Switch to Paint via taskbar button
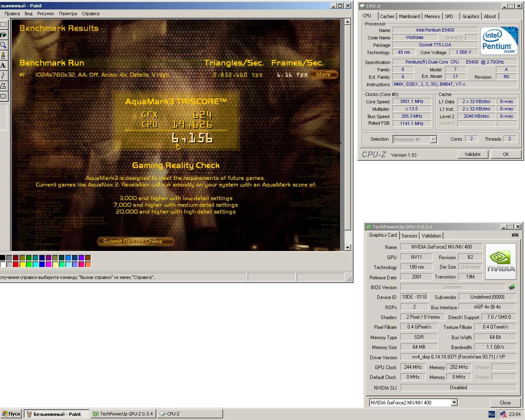525x420 pixels. [57, 414]
